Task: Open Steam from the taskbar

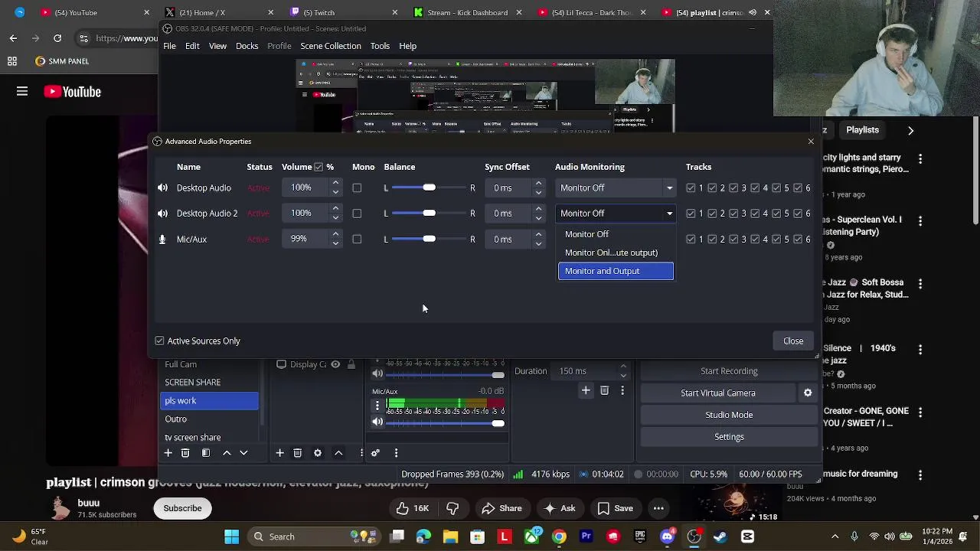Action: (720, 536)
